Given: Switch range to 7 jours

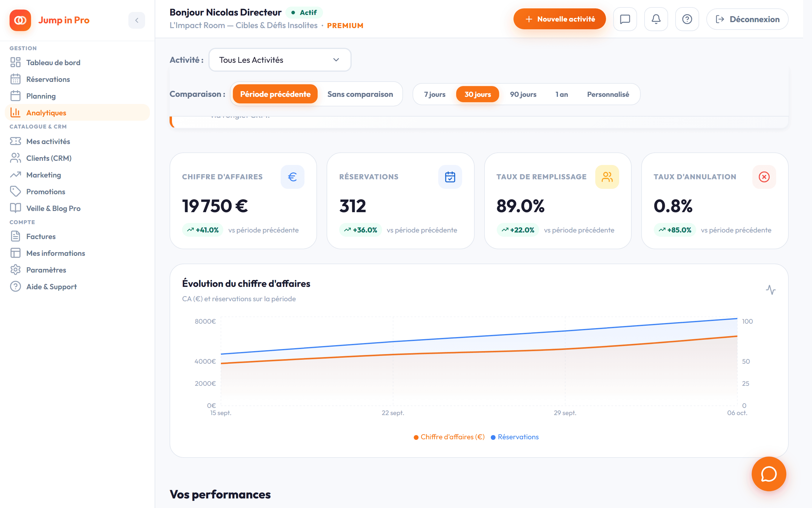Looking at the screenshot, I should [435, 94].
